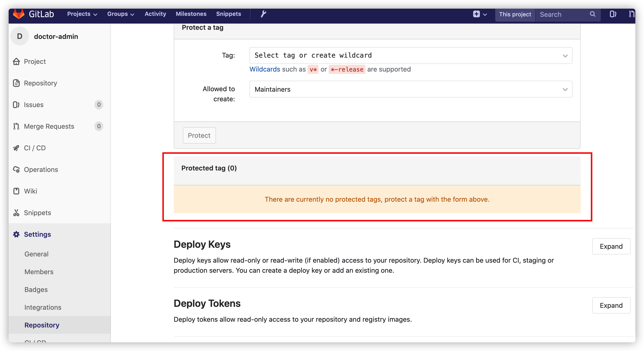644x351 pixels.
Task: Click the search magnifier icon
Action: pyautogui.click(x=592, y=14)
